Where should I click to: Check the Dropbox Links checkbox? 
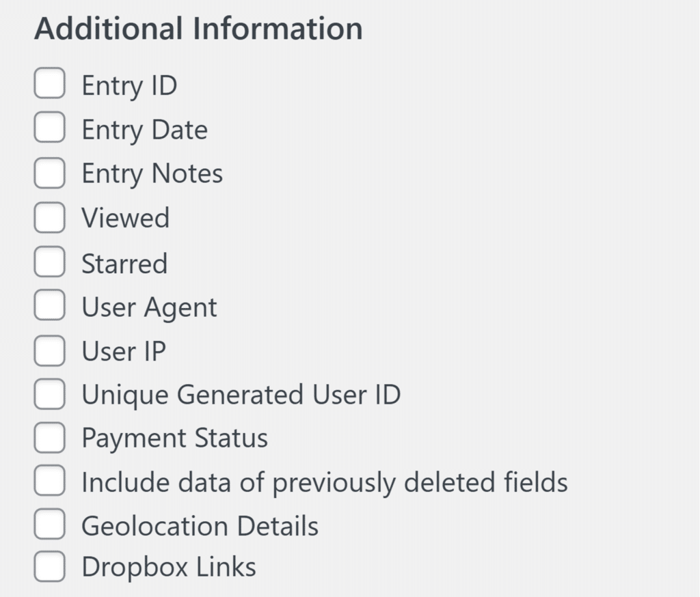50,567
